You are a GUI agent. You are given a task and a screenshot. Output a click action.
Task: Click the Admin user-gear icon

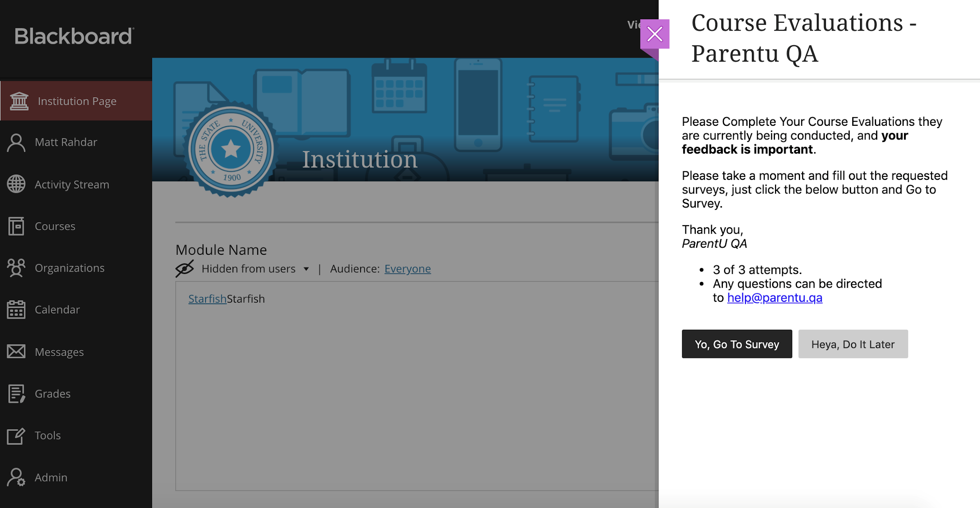tap(16, 477)
